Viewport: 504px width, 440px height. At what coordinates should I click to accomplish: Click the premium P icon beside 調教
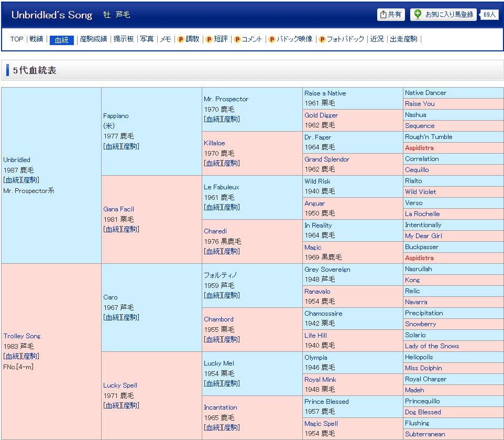click(181, 39)
